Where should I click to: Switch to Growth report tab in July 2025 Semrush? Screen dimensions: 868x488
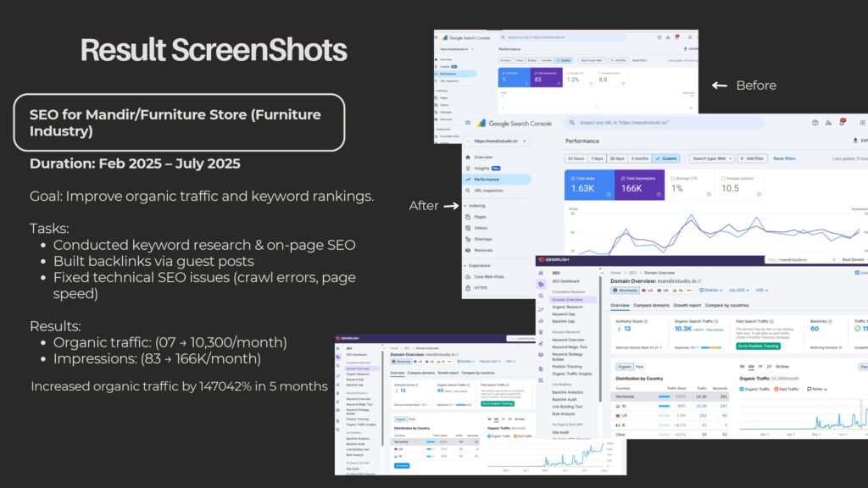(687, 304)
